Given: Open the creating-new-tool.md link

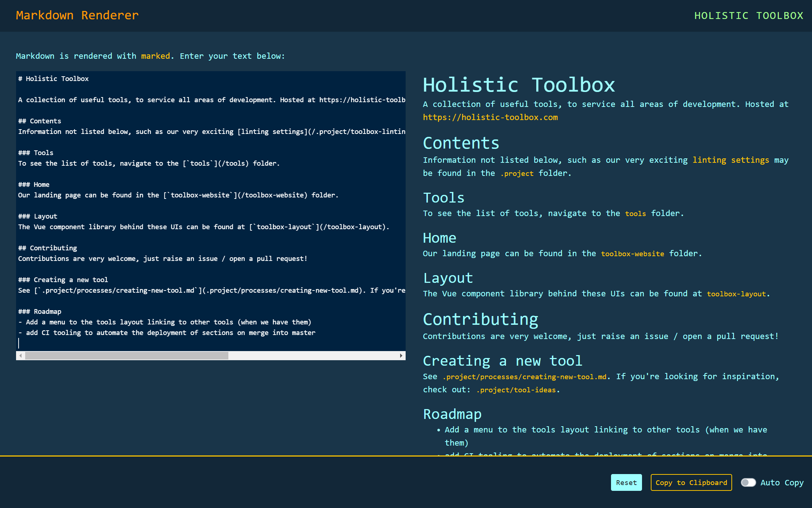Looking at the screenshot, I should (525, 377).
